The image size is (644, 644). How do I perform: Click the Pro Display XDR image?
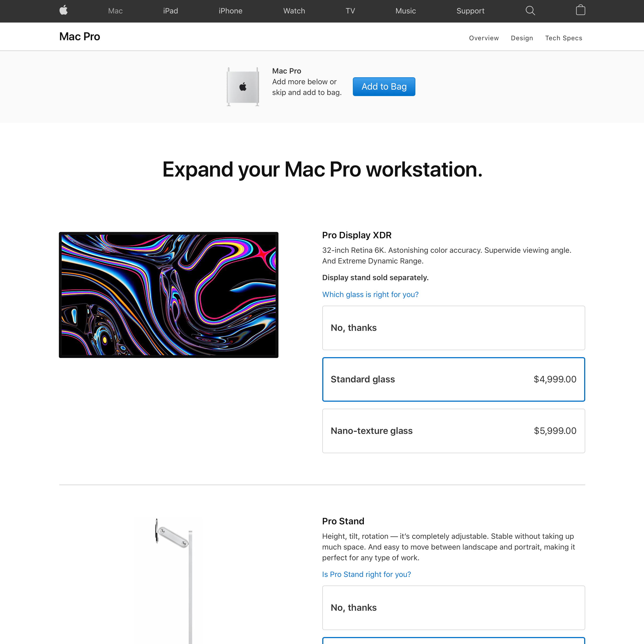169,295
